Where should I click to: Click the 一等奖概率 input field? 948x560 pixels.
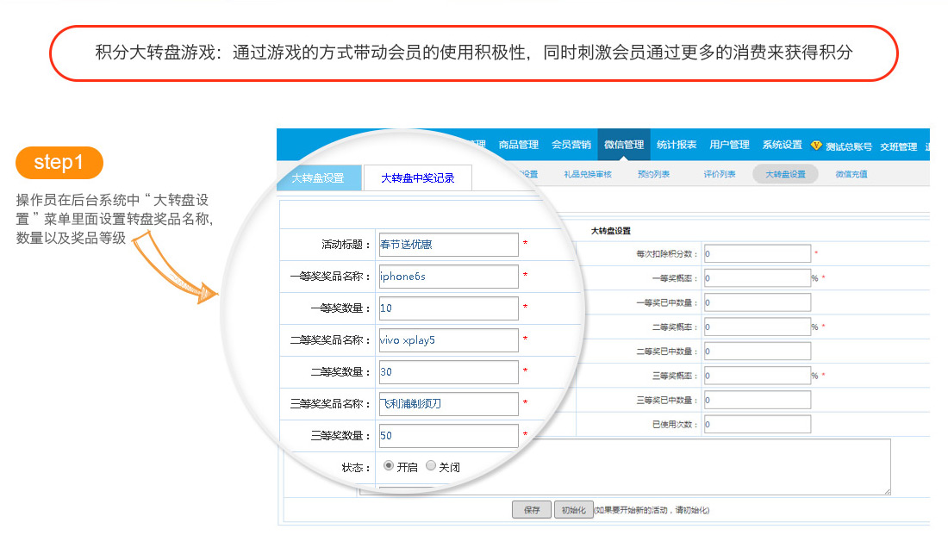point(755,278)
